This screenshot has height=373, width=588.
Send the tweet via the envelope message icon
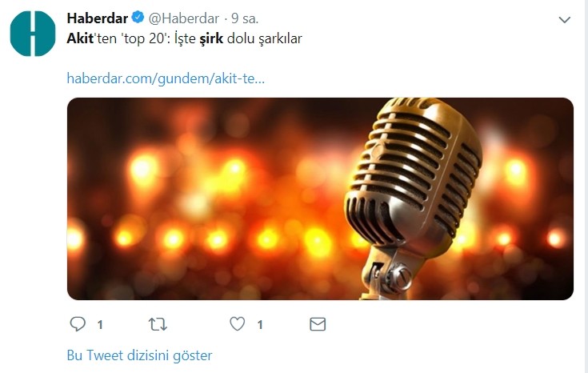[x=318, y=324]
